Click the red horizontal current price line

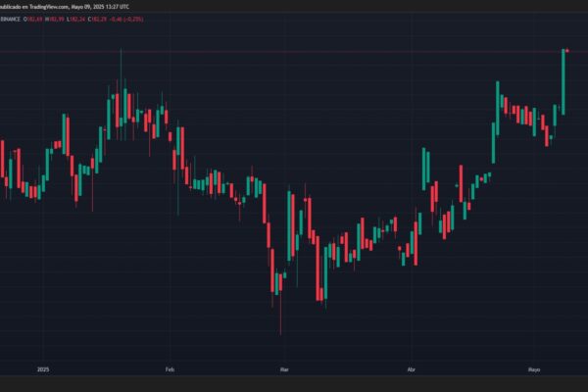tap(294, 51)
